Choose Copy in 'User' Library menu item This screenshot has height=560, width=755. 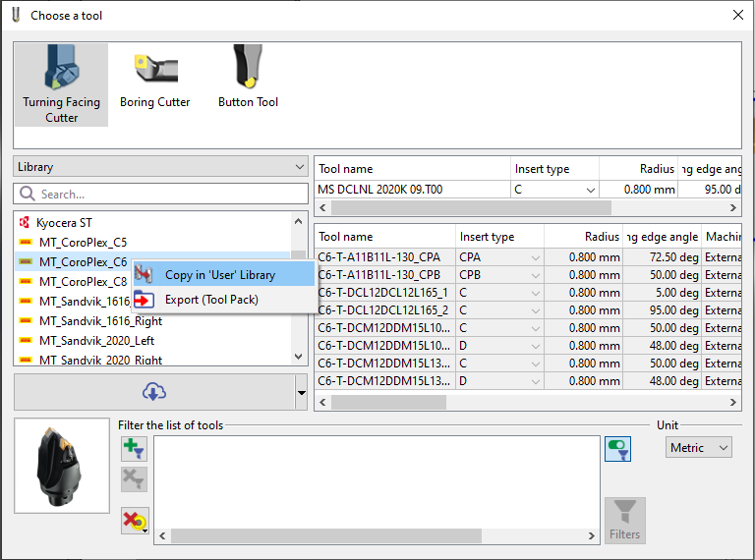pos(220,275)
